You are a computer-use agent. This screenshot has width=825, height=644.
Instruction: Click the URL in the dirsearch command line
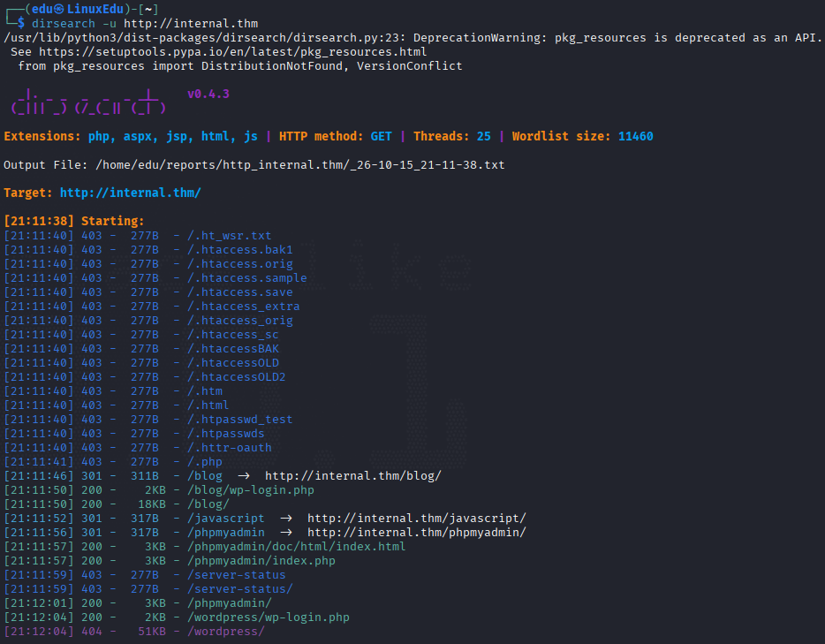click(x=191, y=24)
